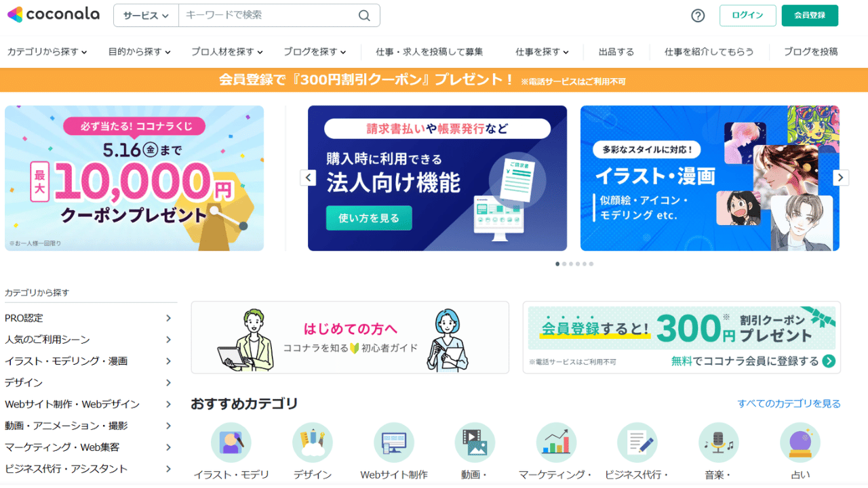Go to previous carousel banner
868x488 pixels.
(x=308, y=178)
